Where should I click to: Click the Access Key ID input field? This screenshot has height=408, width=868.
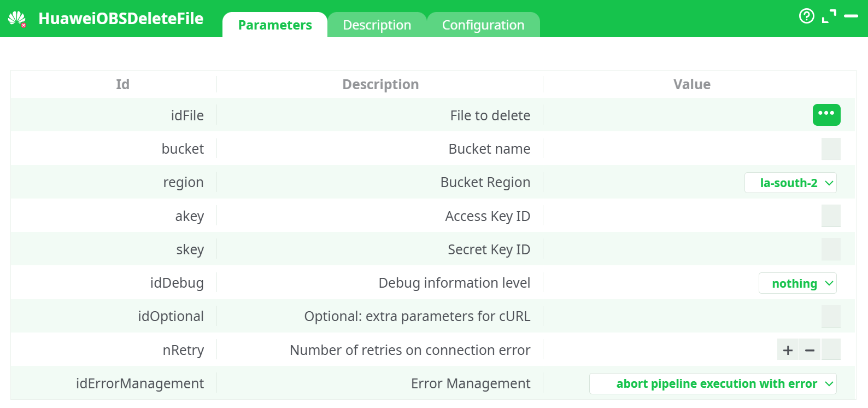[831, 216]
